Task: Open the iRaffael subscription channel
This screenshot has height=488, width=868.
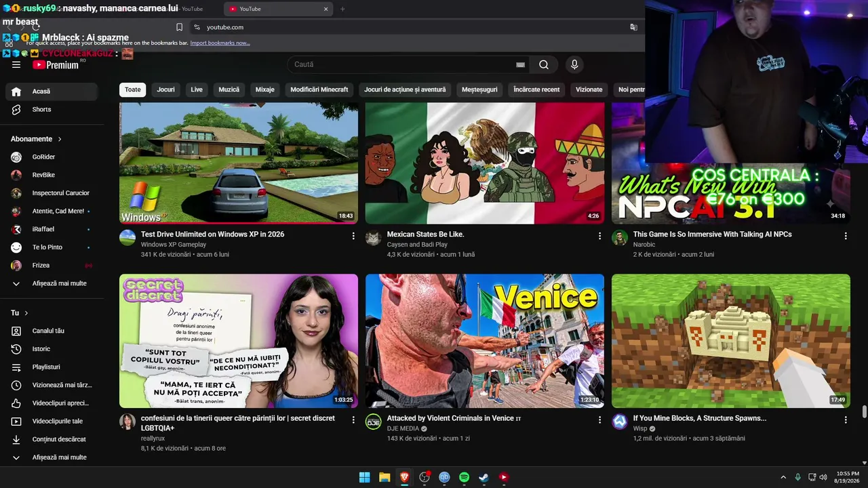Action: (52, 229)
